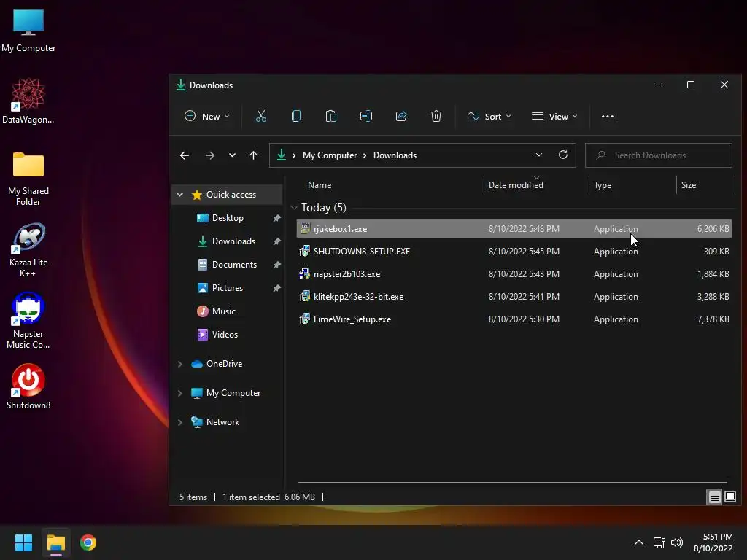Select napster2b103.exe file
The height and width of the screenshot is (560, 747).
point(514,274)
